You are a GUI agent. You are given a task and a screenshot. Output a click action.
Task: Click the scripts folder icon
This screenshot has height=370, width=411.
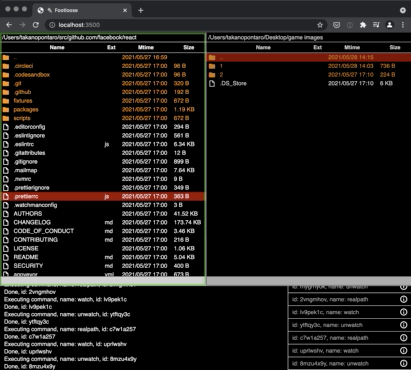click(6, 118)
